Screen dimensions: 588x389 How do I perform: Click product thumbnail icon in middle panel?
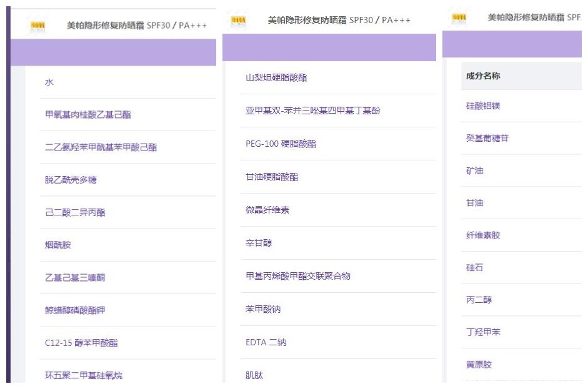[238, 21]
